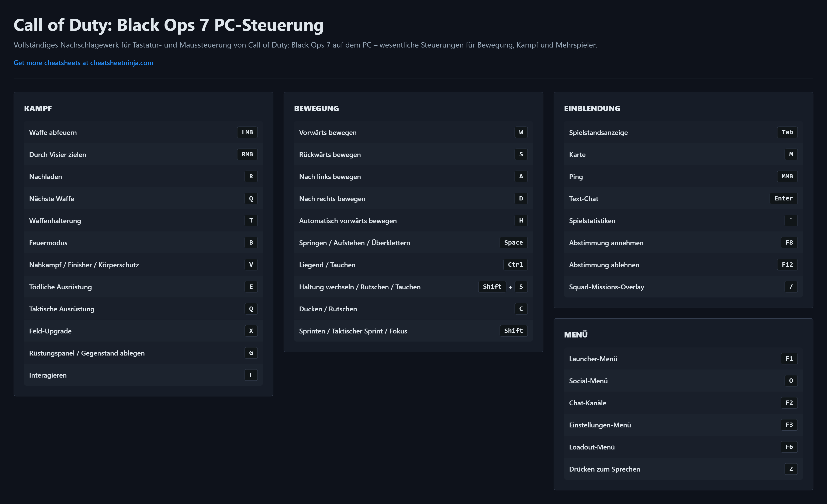
Task: Click the Z key badge for Drücken zum Sprechen
Action: coord(791,469)
